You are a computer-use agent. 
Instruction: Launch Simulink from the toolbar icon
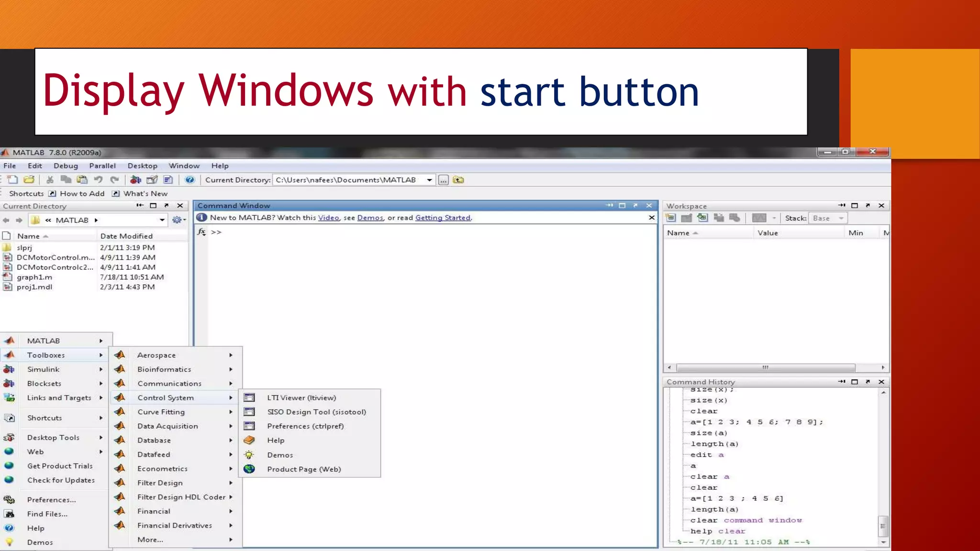136,180
